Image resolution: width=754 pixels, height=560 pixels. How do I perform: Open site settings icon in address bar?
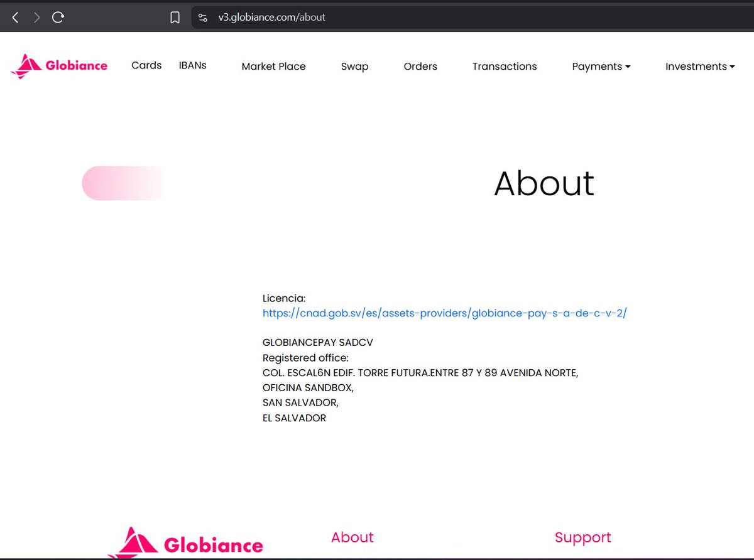(202, 18)
